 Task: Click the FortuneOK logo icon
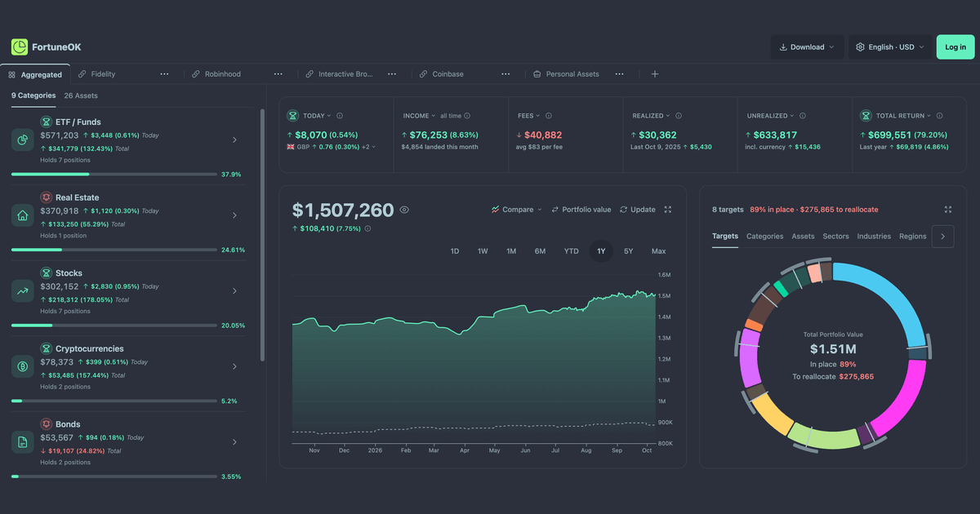[x=20, y=47]
